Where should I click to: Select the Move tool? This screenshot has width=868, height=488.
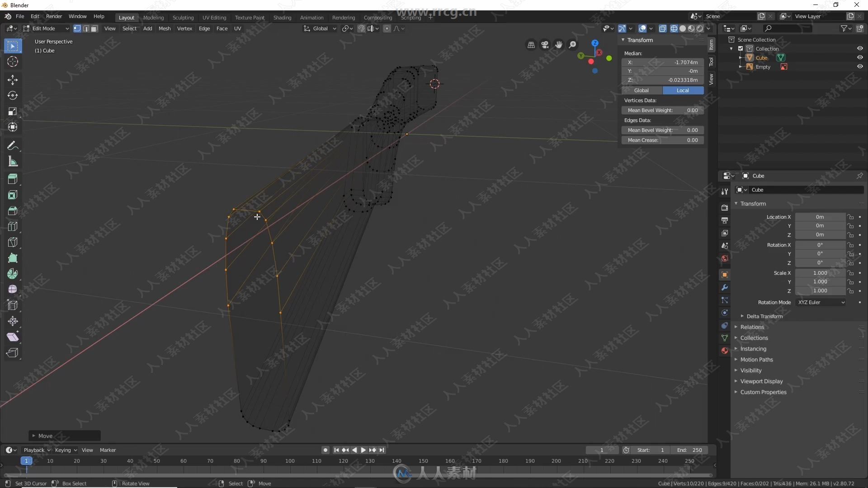pos(13,80)
